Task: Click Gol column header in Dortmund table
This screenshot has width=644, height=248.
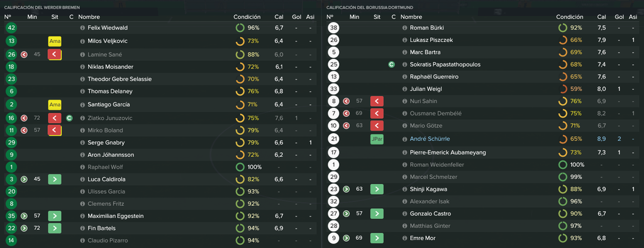Action: pos(619,17)
